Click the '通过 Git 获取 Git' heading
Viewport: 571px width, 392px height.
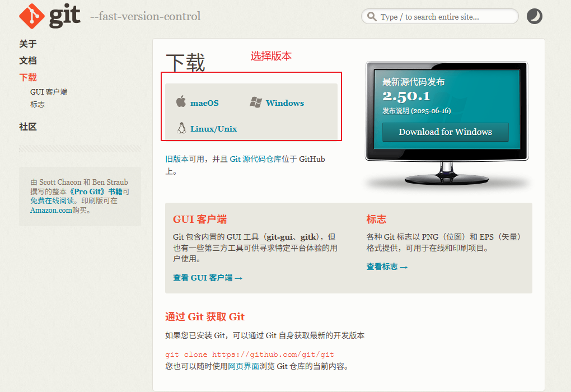coord(205,316)
